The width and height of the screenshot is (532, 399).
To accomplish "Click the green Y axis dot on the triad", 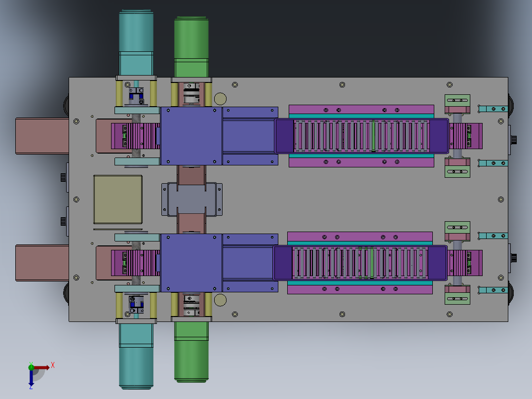I will click(x=31, y=367).
